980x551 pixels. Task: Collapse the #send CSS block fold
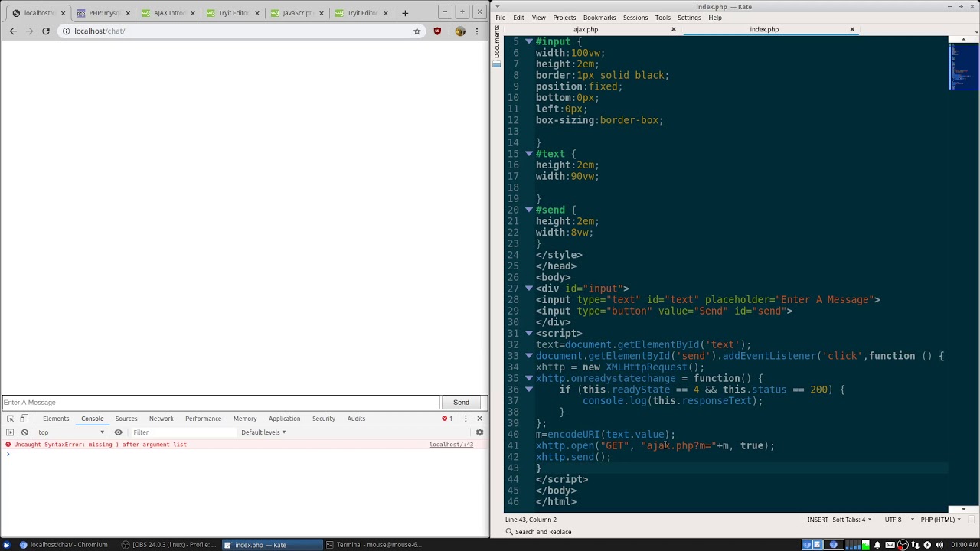coord(528,210)
